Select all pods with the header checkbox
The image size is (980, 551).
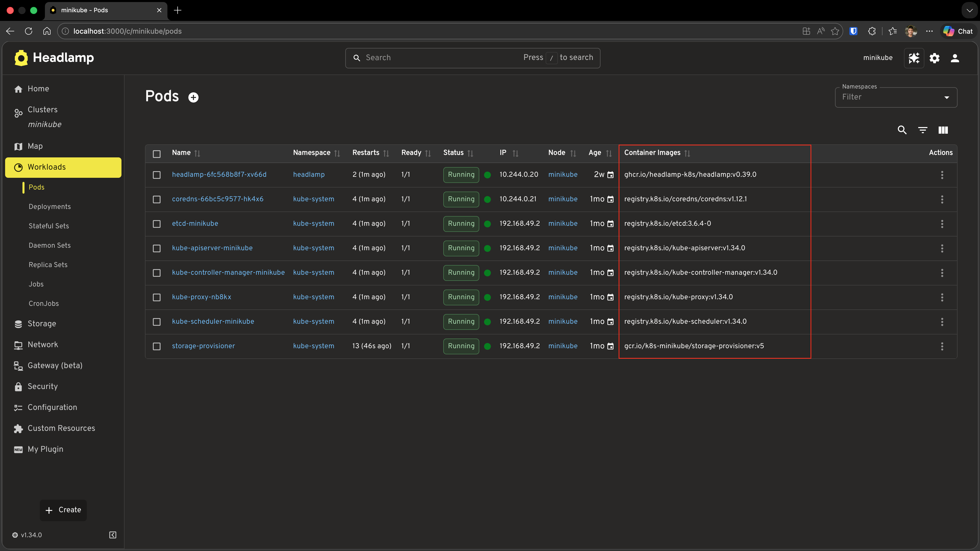[x=157, y=154]
